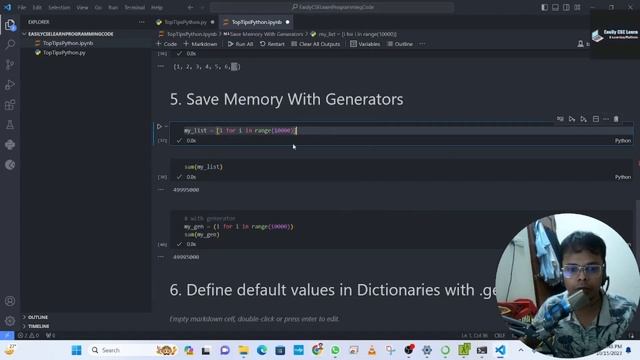Viewport: 640px width, 360px height.
Task: Toggle bottom panel layout icon
Action: (x=556, y=7)
